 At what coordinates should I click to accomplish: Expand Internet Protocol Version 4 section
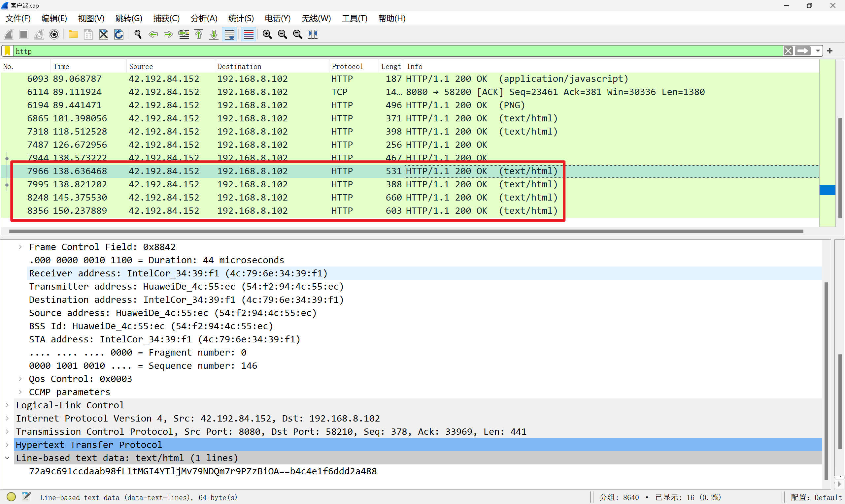7,419
